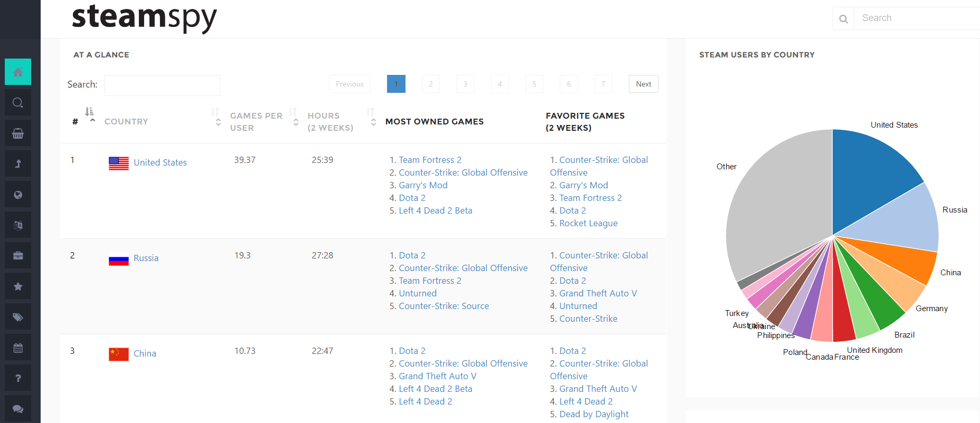This screenshot has width=980, height=423.
Task: Click the United States flag icon
Action: (x=119, y=164)
